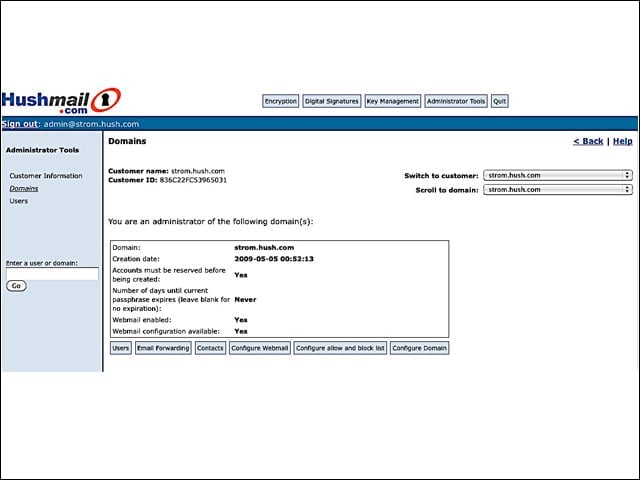Select the Domains sidebar link
Image resolution: width=640 pixels, height=480 pixels.
[x=24, y=189]
